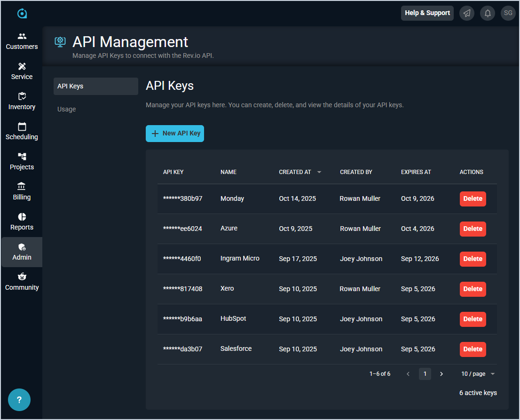520x420 pixels.
Task: Click the round question mark help bubble
Action: point(19,400)
